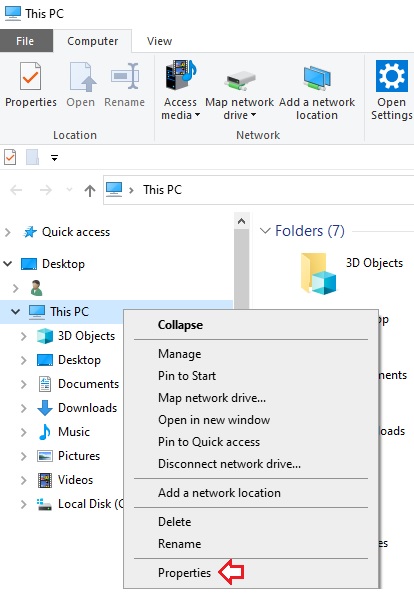Expand the Local Disk tree node

[x=24, y=504]
